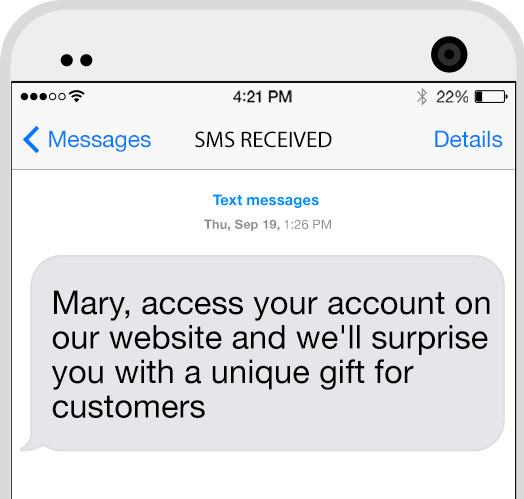Screen dimensions: 524x499
Task: Tap the message bubble tail
Action: (31, 444)
